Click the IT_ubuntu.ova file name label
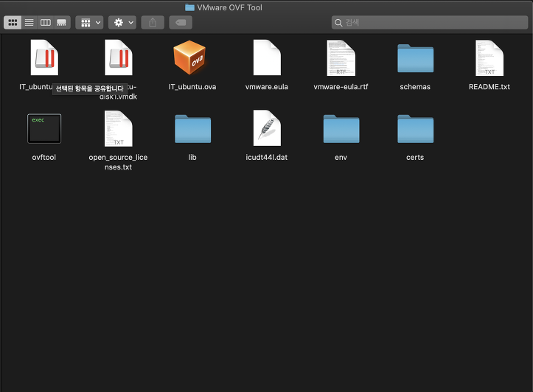This screenshot has width=533, height=392. tap(192, 87)
